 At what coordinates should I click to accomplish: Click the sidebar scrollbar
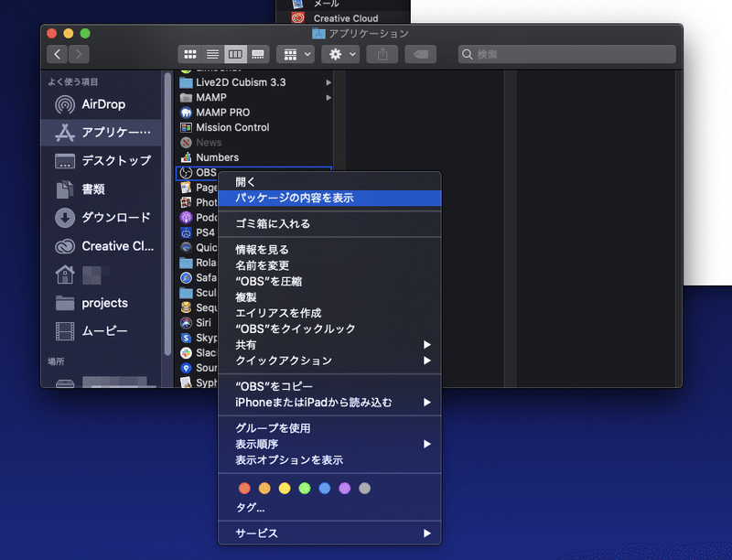[168, 215]
